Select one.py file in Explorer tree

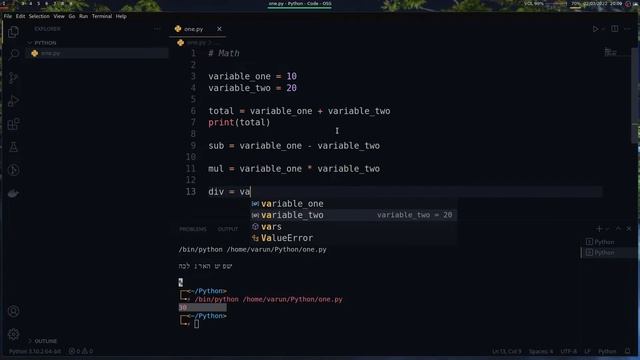pos(97,53)
